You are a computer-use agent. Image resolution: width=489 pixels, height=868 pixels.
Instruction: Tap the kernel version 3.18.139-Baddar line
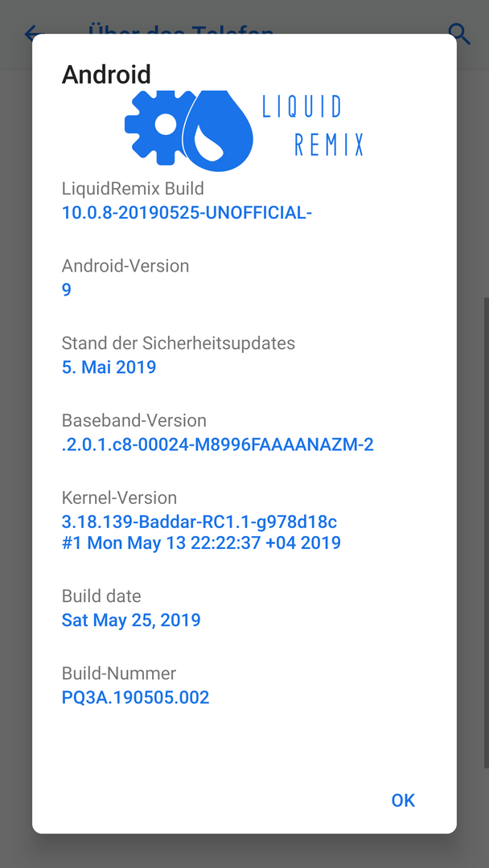[199, 522]
